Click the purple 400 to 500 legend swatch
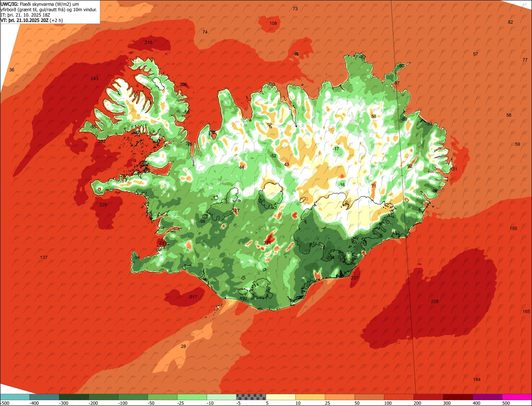 click(x=488, y=397)
